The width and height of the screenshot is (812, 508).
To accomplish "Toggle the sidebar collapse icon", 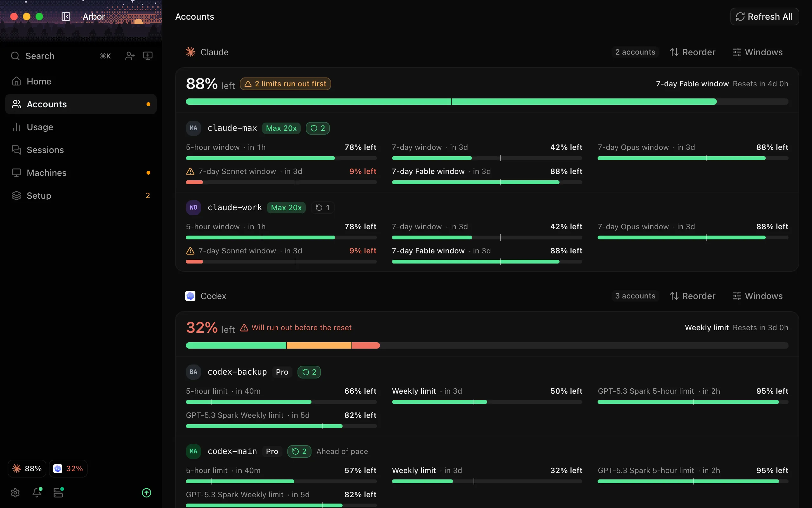I will pyautogui.click(x=66, y=17).
